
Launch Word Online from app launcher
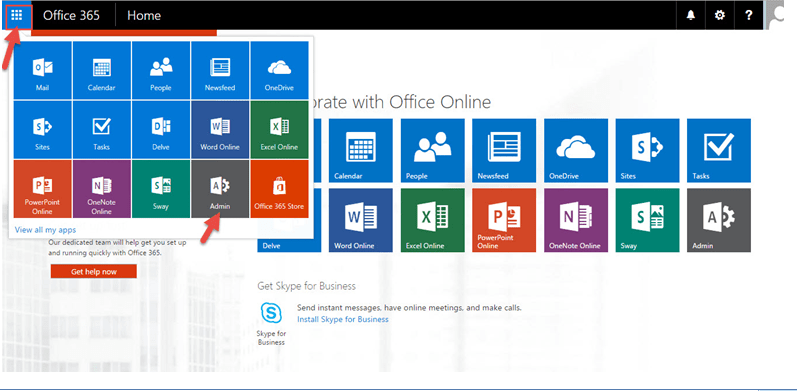click(x=220, y=130)
